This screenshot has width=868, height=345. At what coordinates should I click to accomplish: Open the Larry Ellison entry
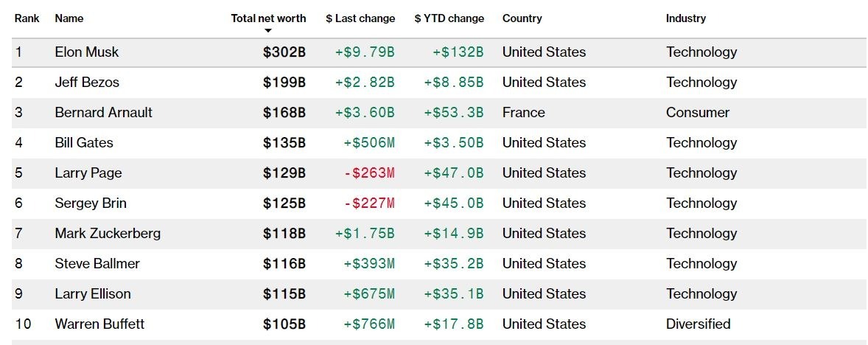[92, 294]
